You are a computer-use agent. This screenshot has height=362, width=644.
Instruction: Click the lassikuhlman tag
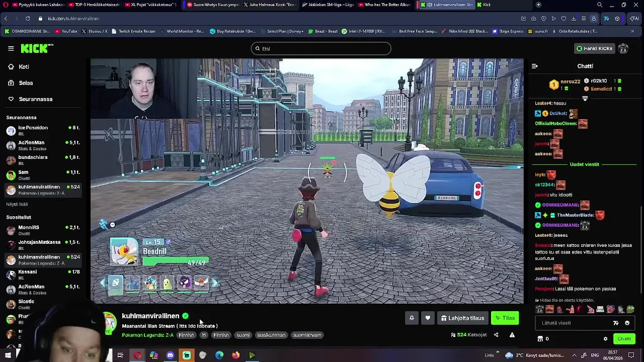tap(271, 335)
